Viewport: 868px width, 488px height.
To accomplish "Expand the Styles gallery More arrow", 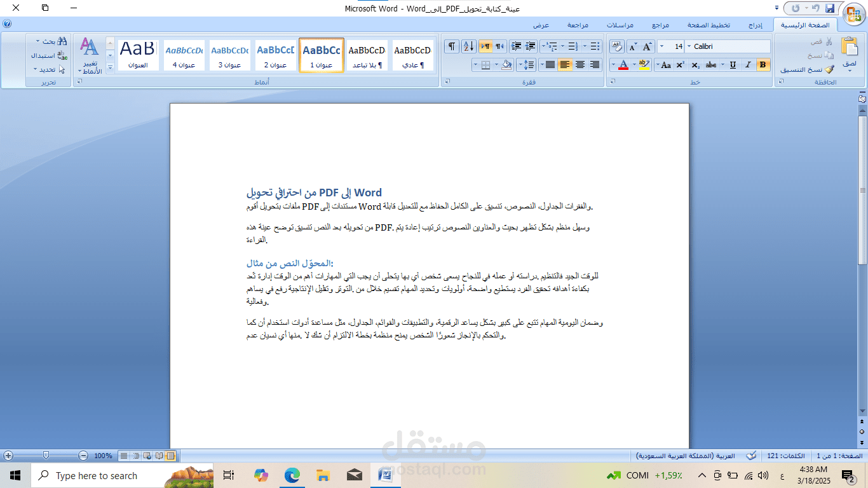I will [109, 67].
